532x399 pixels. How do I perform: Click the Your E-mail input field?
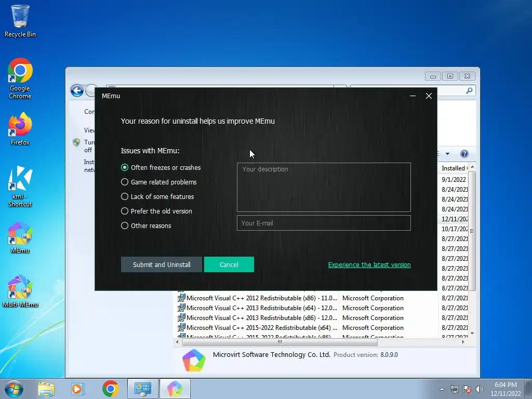point(324,223)
